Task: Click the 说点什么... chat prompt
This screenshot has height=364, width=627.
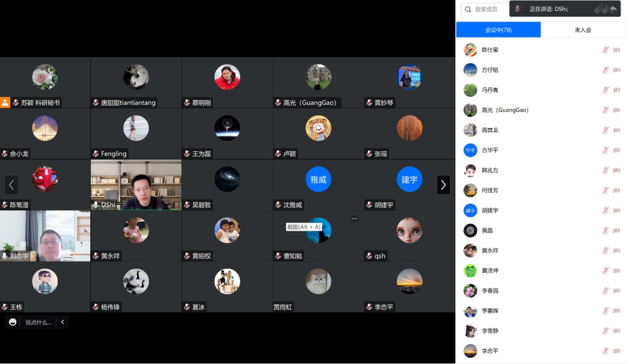Action: (x=38, y=322)
